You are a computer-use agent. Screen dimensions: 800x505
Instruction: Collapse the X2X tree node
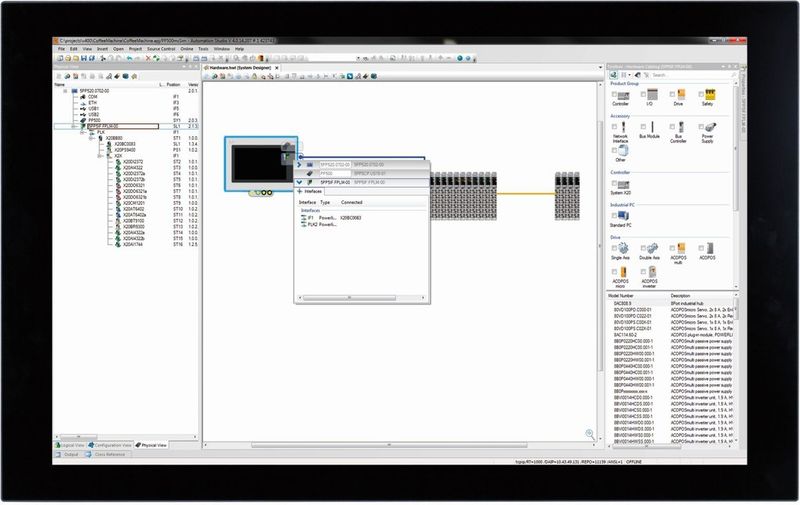(100, 156)
